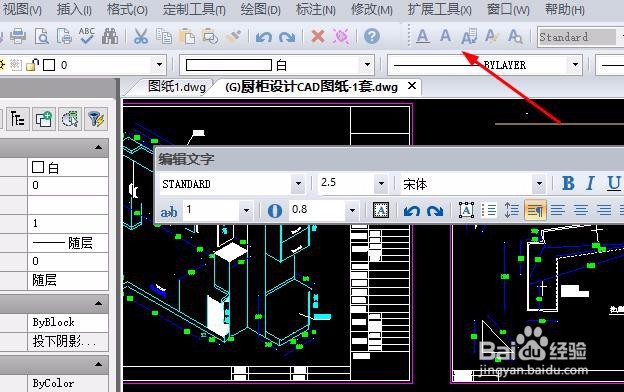Click add to selection panel icon
The image size is (624, 392).
[43, 119]
